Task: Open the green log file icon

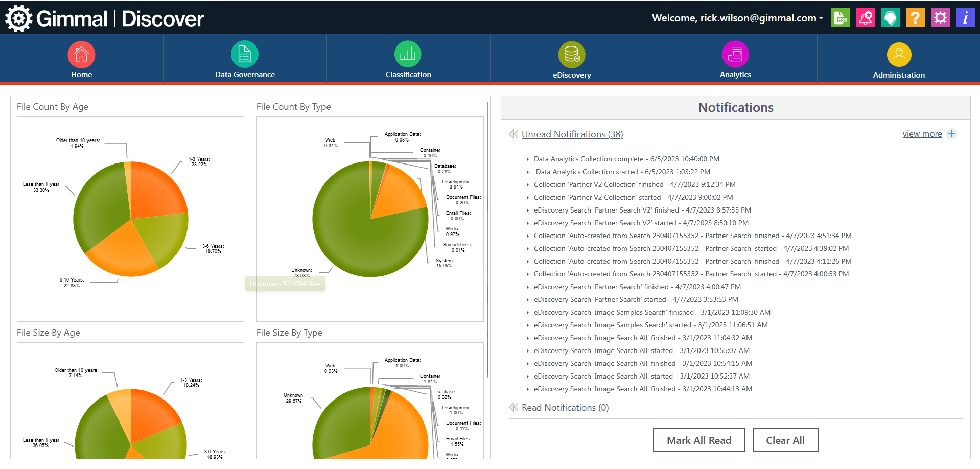Action: (840, 18)
